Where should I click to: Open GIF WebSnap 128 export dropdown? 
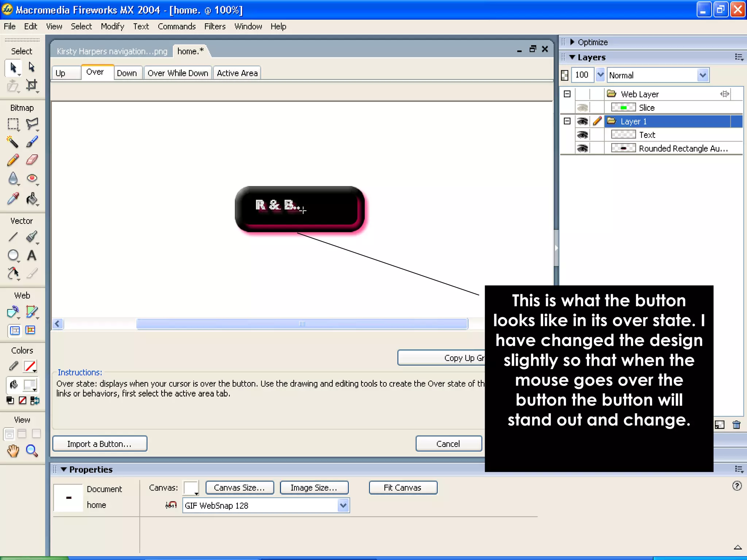(x=343, y=506)
